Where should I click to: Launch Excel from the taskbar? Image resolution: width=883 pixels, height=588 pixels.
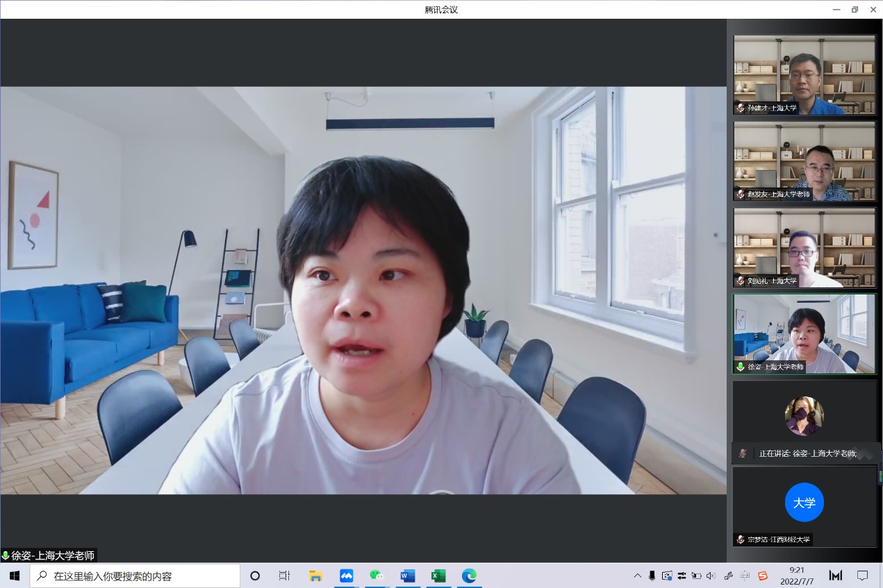click(438, 576)
